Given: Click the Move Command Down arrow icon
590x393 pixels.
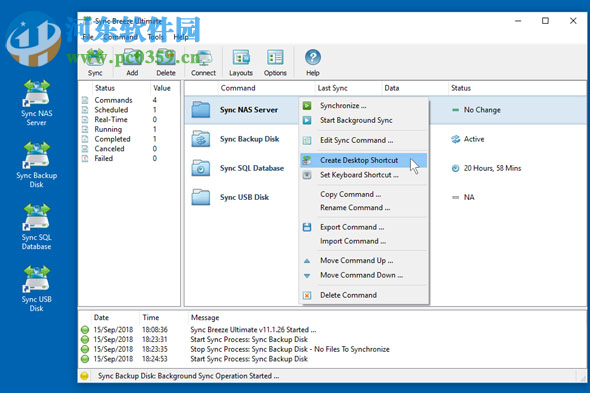Looking at the screenshot, I should coord(307,276).
